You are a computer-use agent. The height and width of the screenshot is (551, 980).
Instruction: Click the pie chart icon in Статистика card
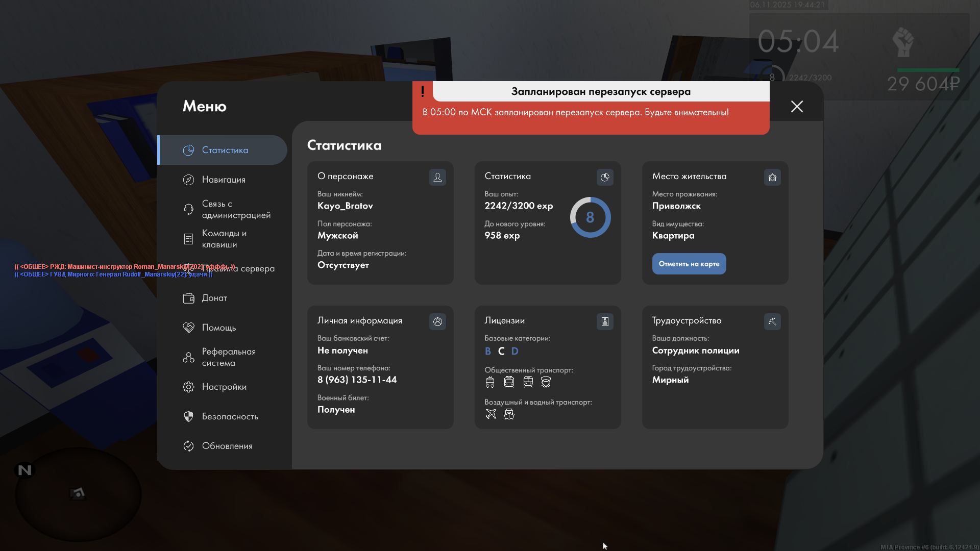point(605,177)
